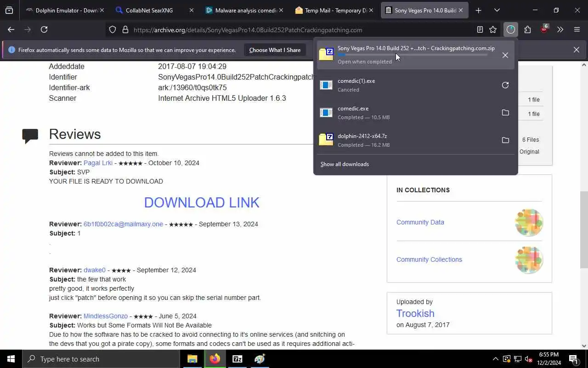Open uploader Trookish profile

pos(415,313)
